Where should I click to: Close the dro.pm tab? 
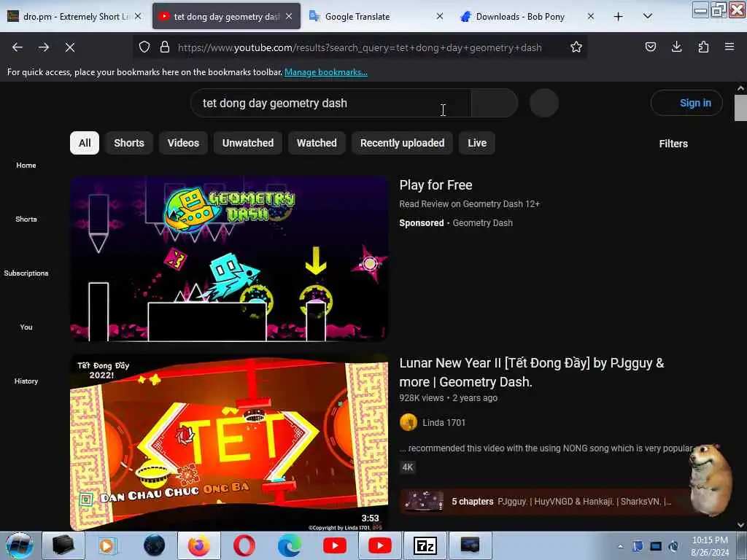tap(138, 16)
